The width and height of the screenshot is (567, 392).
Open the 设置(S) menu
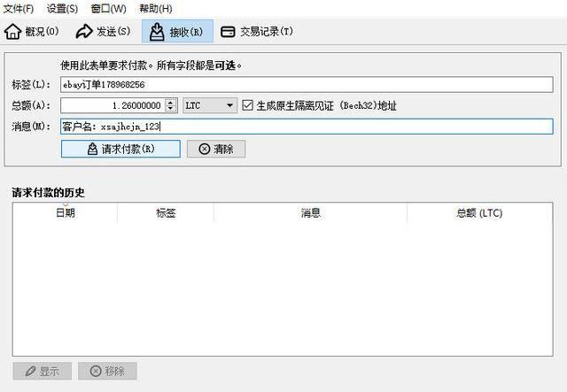click(62, 8)
